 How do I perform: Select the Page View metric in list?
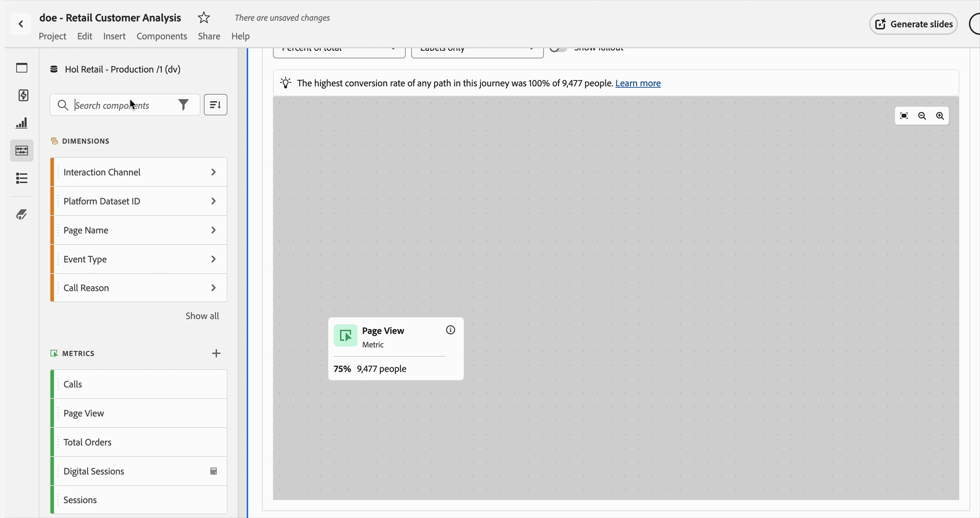pyautogui.click(x=139, y=413)
